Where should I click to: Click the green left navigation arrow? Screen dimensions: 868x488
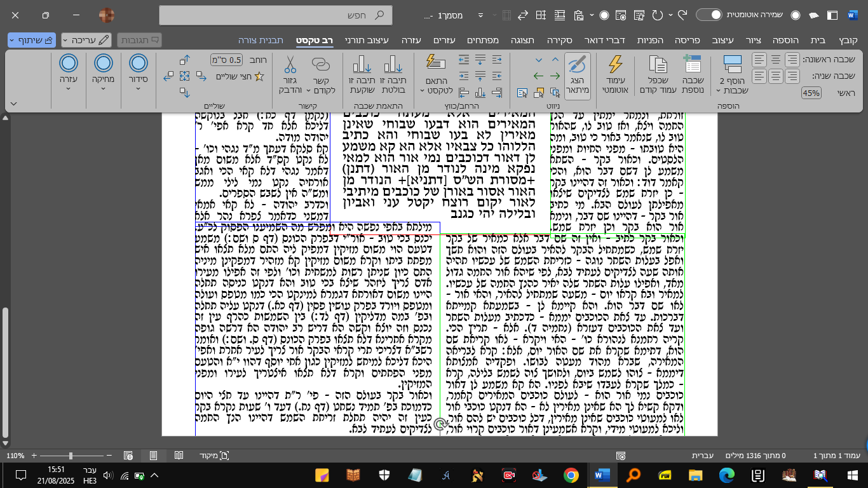click(x=538, y=76)
